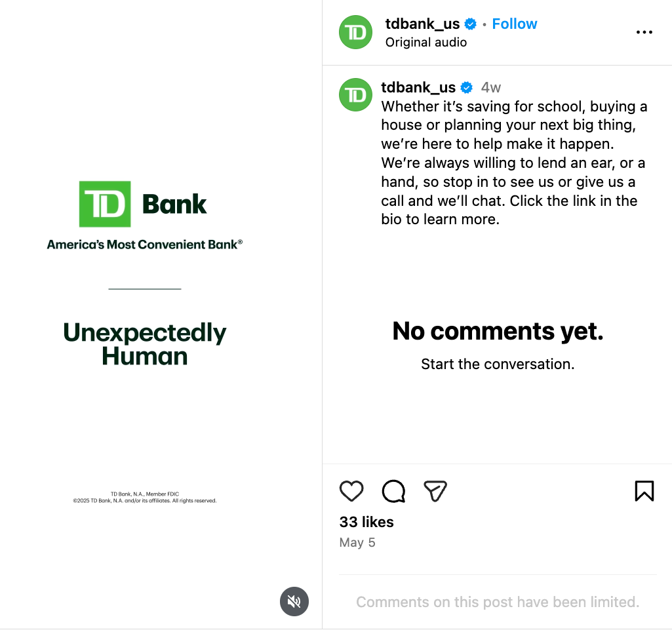Unmute the video audio
Image resolution: width=672 pixels, height=632 pixels.
(x=294, y=601)
